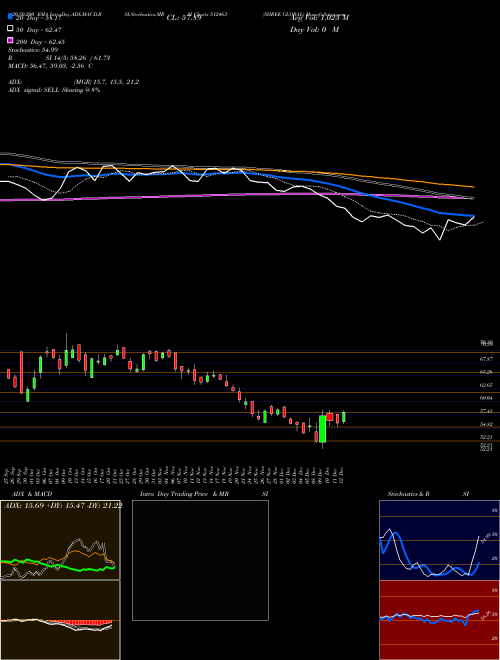Click the 57.43 price axis label

pos(487,411)
